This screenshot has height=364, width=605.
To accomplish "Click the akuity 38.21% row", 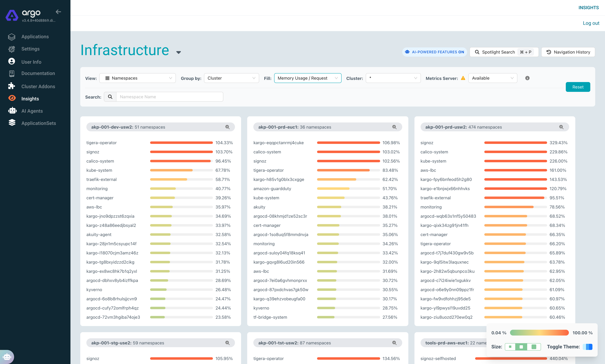I will pyautogui.click(x=327, y=207).
